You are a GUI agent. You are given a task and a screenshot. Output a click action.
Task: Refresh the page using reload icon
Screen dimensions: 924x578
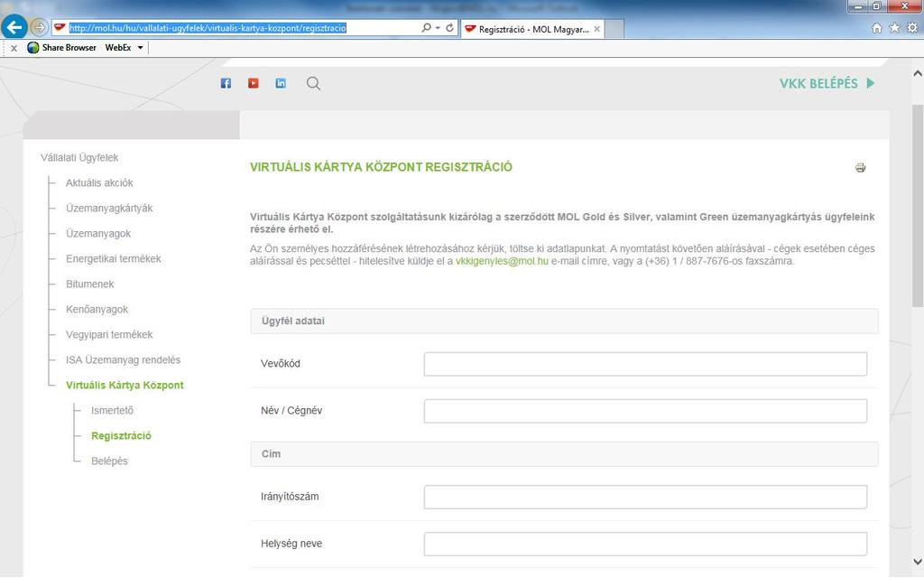(449, 28)
